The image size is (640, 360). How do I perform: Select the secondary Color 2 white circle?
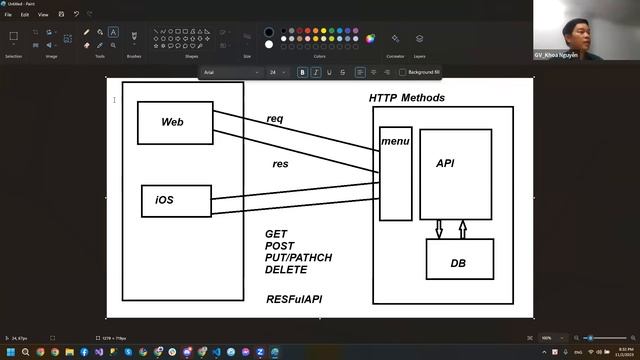pos(269,44)
